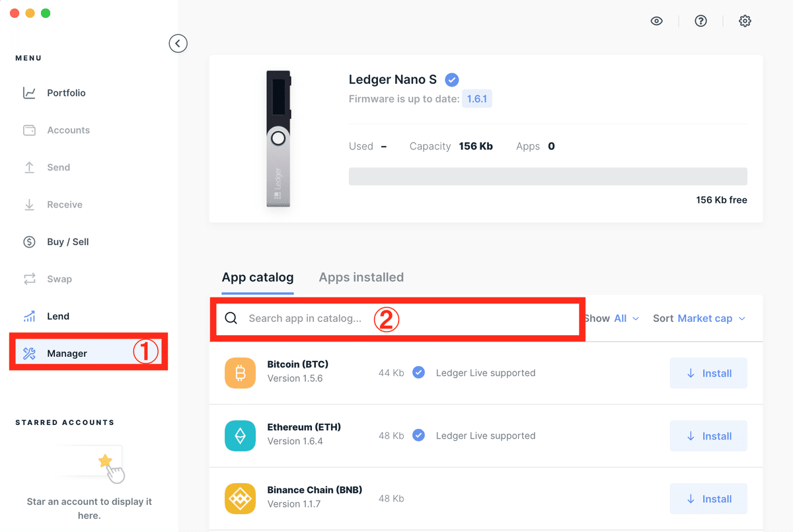Focus the Search app in catalog field

397,319
